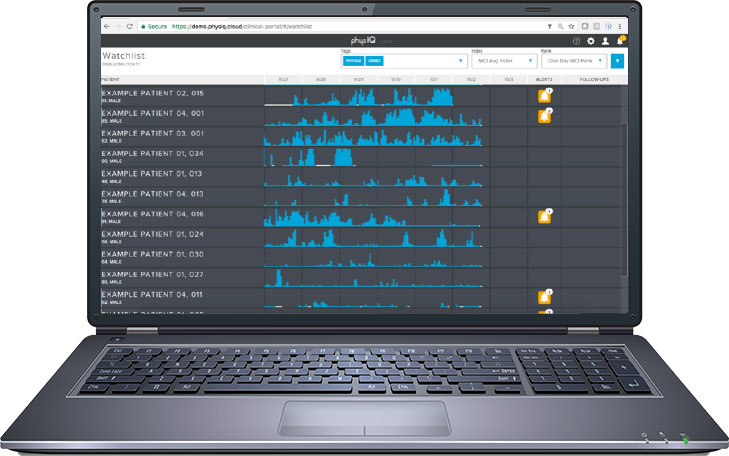Viewport: 729px width, 456px height.
Task: Open alert bell for Patient 04, 016
Action: pyautogui.click(x=544, y=217)
